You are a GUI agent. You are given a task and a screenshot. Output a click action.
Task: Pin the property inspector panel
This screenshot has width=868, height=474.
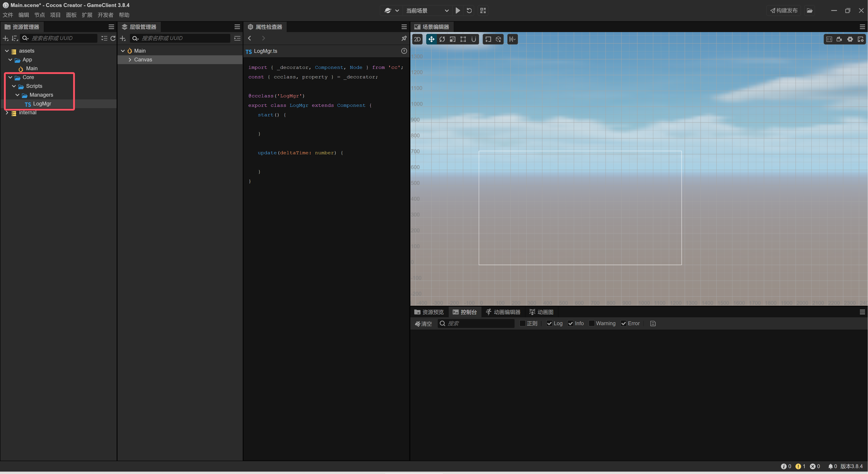[x=404, y=38]
